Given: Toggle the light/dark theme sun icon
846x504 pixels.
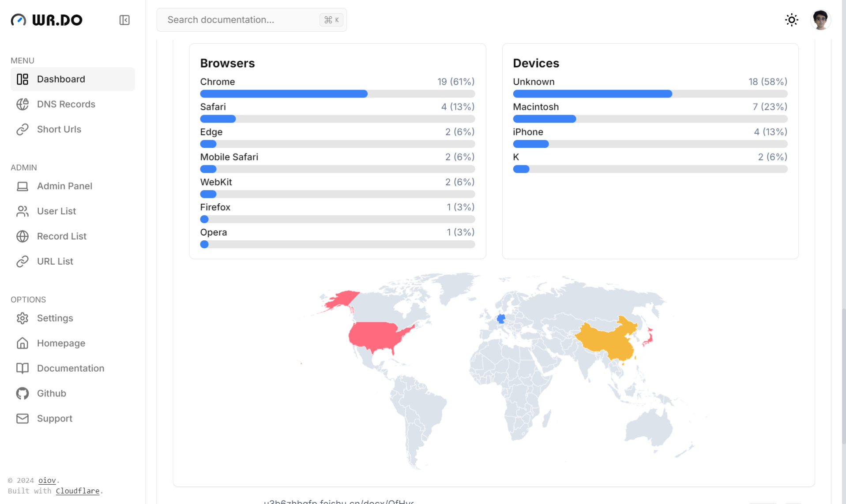Looking at the screenshot, I should (791, 20).
